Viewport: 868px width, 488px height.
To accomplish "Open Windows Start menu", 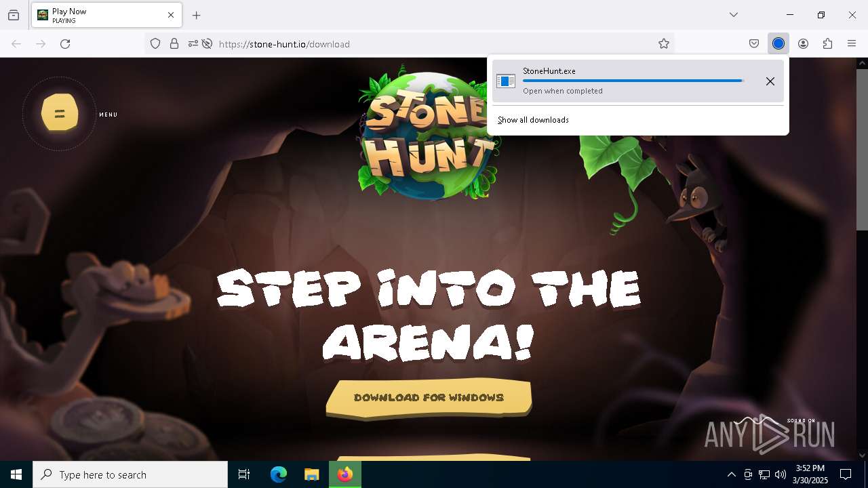I will coord(16,474).
